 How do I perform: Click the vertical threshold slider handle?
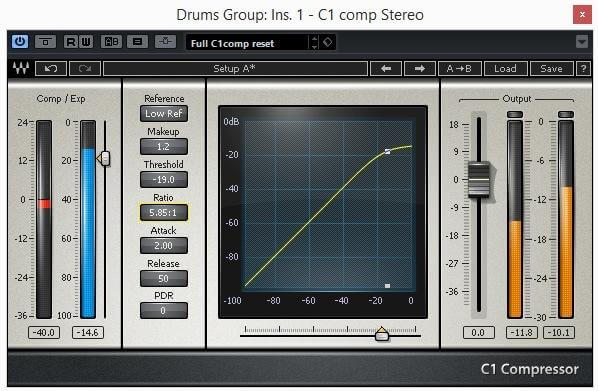(x=104, y=158)
